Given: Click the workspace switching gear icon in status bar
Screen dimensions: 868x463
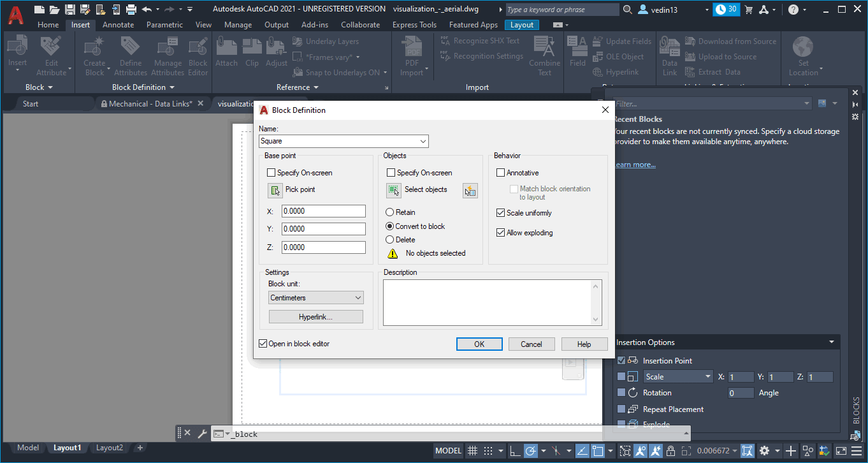Looking at the screenshot, I should tap(764, 450).
